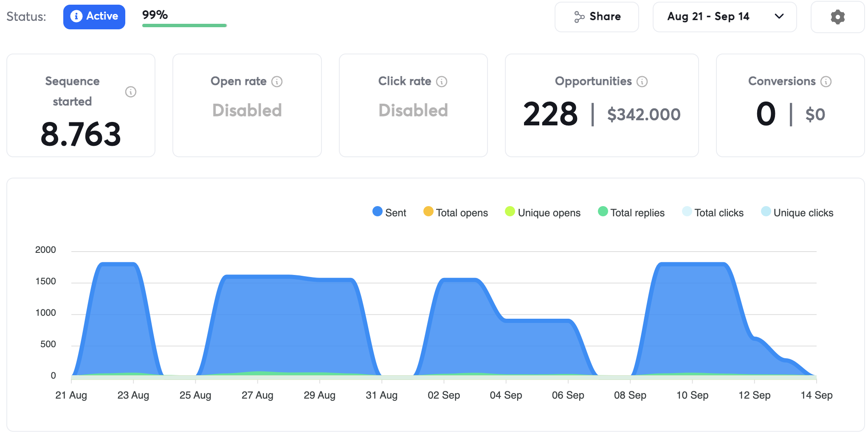Click the info icon beside Sequence started

click(131, 92)
